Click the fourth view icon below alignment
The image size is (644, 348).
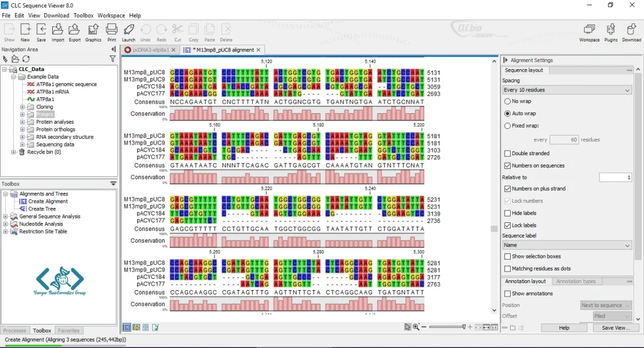click(155, 327)
